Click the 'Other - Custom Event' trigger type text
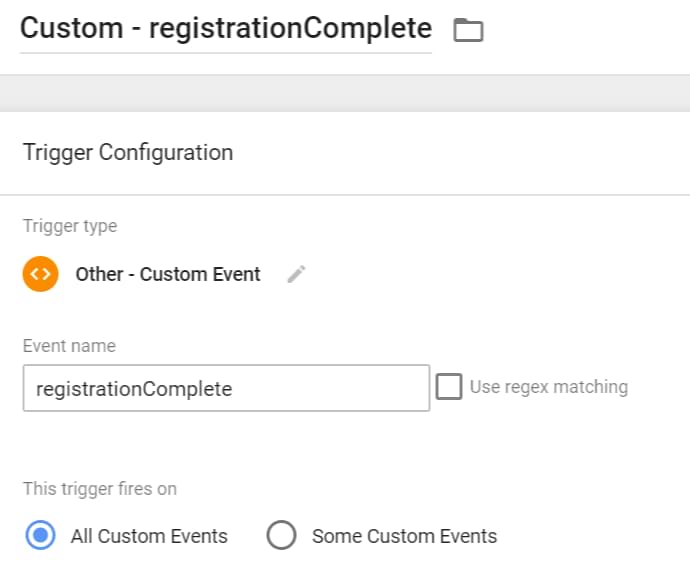 click(168, 274)
